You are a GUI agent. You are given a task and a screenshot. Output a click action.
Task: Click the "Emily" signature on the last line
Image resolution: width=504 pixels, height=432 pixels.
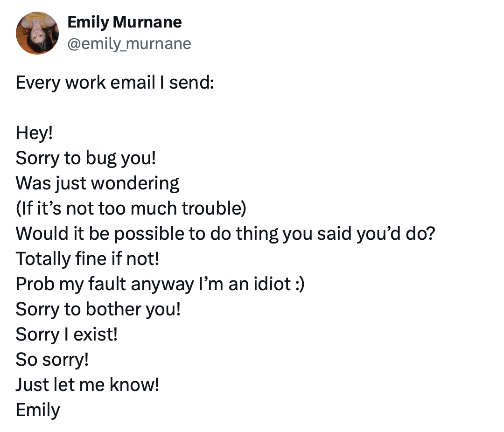pyautogui.click(x=38, y=410)
